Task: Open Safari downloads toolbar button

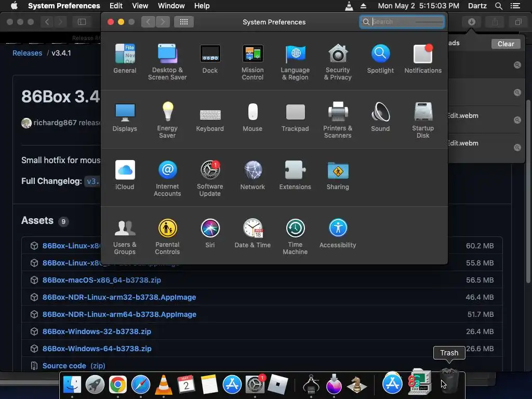Action: pos(472,22)
